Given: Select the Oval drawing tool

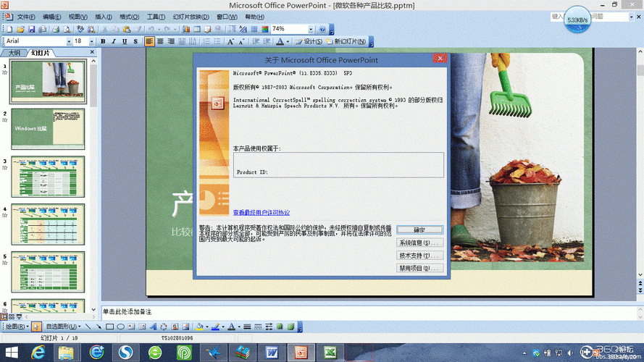Looking at the screenshot, I should [x=120, y=327].
